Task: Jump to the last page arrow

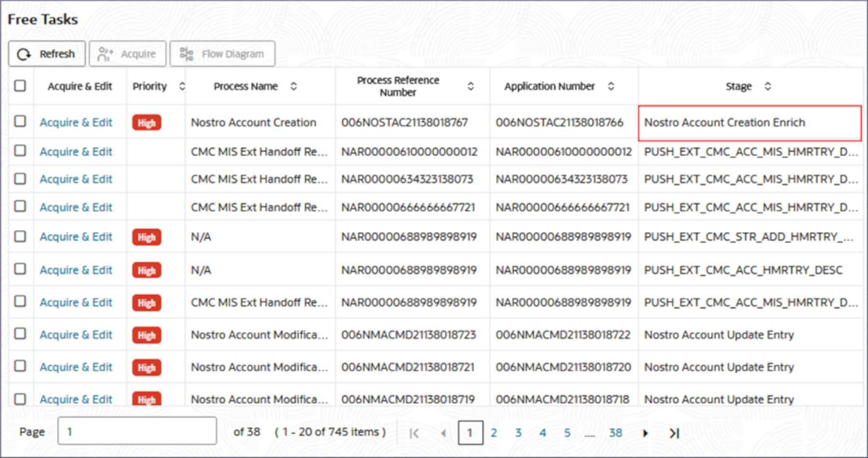Action: pos(674,433)
